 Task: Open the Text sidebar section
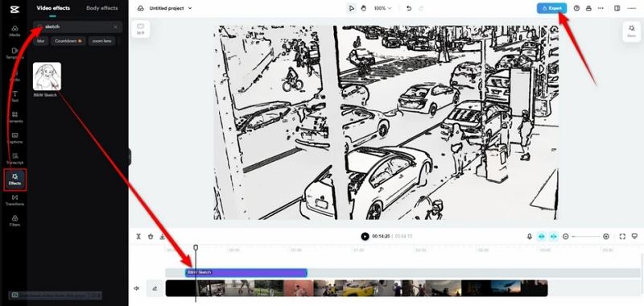[14, 97]
